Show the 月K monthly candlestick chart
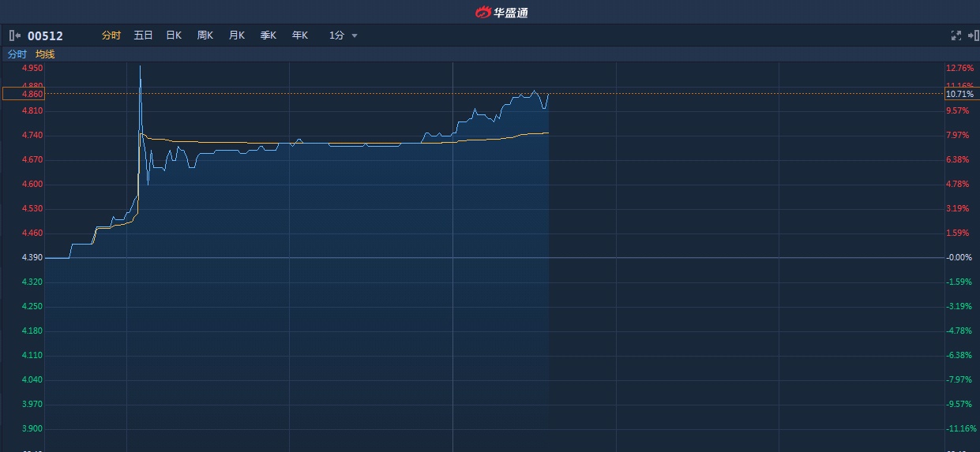Screen dimensions: 980x452 tap(237, 35)
